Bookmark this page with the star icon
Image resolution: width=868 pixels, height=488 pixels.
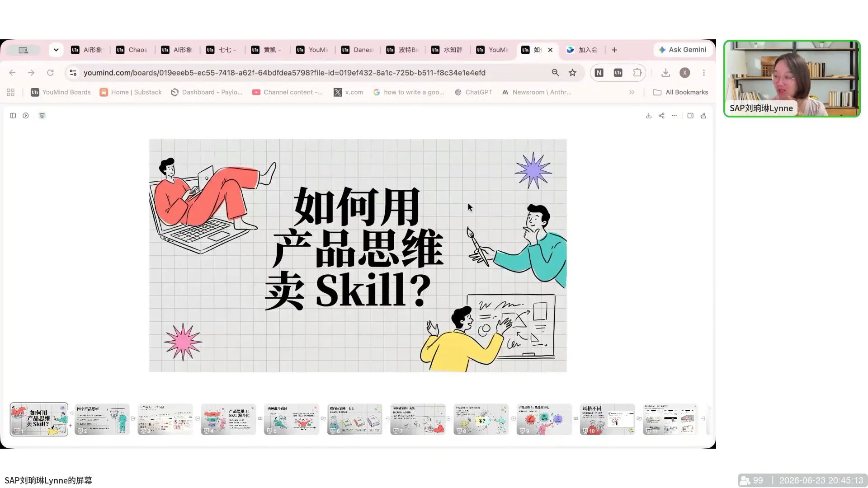[x=573, y=73]
